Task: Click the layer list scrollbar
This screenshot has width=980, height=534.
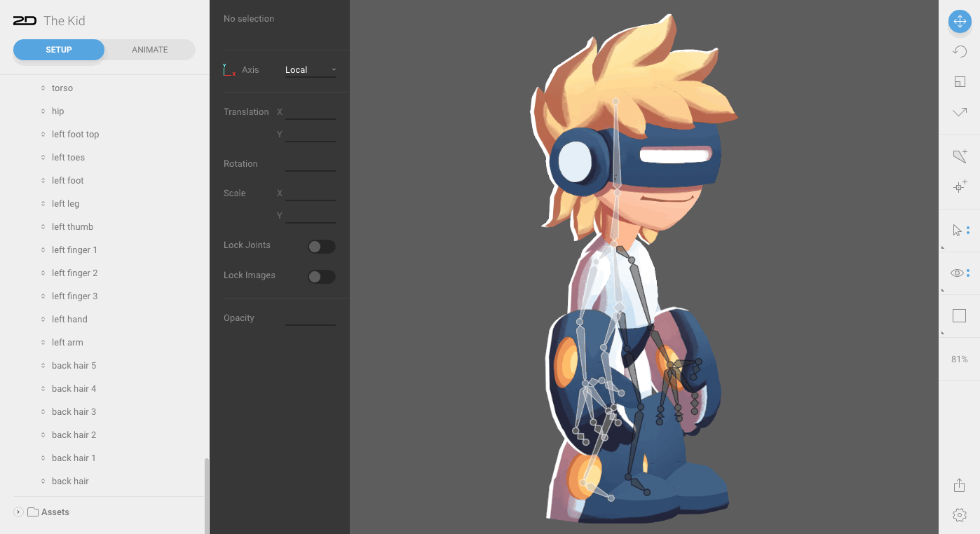Action: tap(206, 495)
